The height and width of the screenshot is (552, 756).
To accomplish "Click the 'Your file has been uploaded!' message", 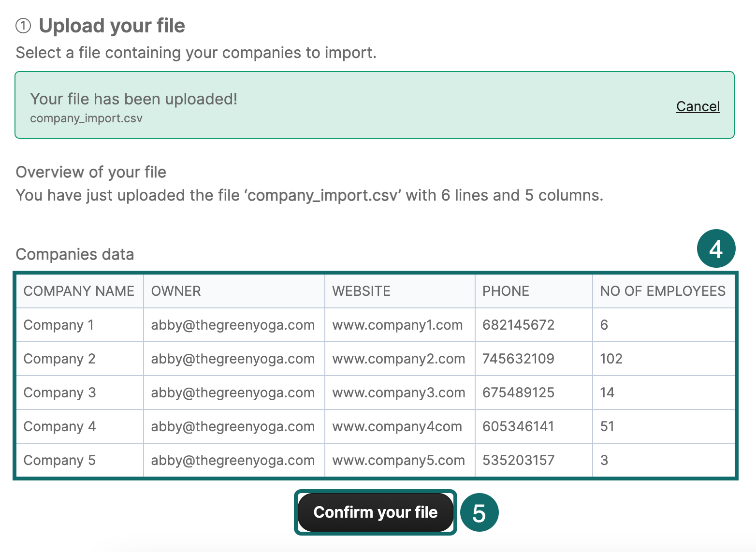I will pos(133,99).
